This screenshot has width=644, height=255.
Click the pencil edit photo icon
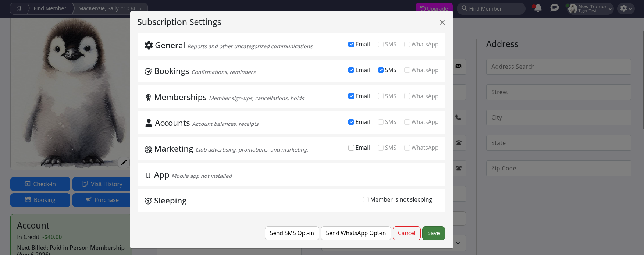[x=124, y=162]
